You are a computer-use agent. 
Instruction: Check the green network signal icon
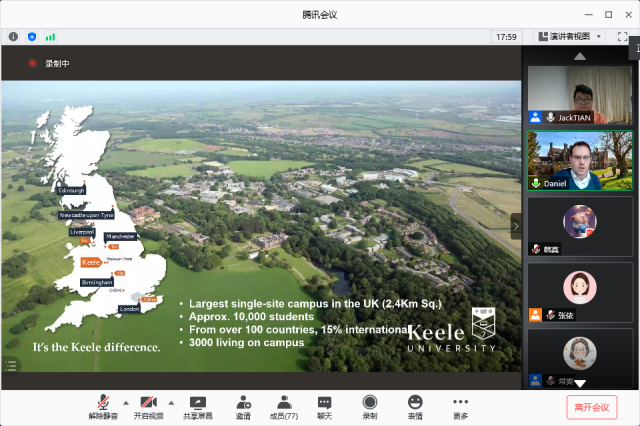point(50,37)
